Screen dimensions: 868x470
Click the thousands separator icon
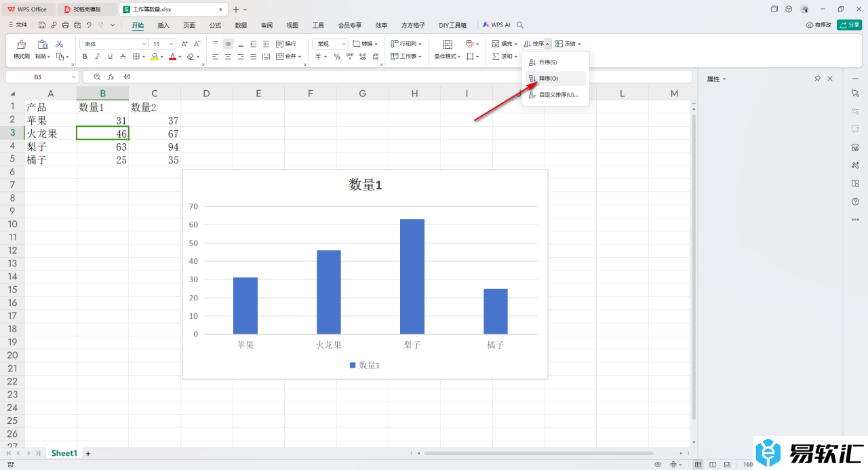349,57
